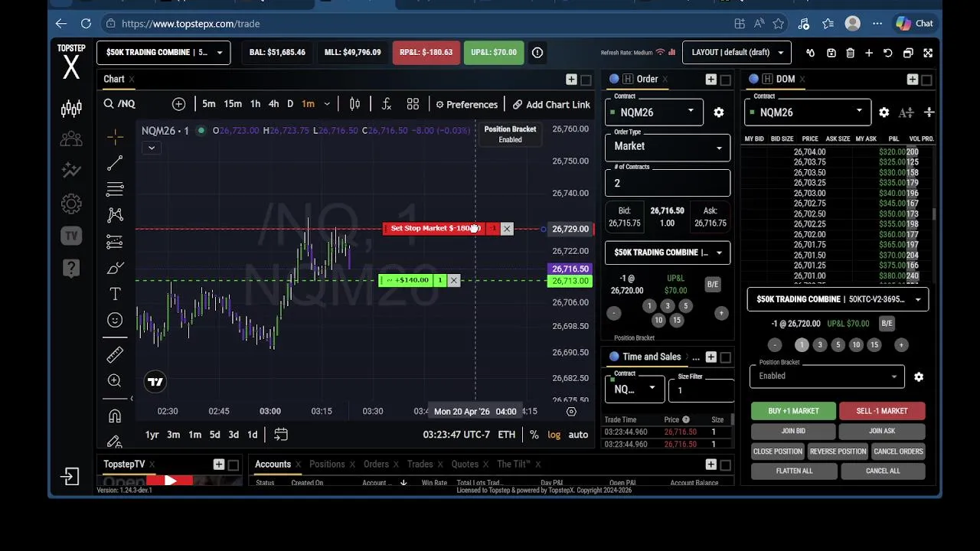Open the Fibonacci lines tool group
This screenshot has width=980, height=551.
(115, 189)
